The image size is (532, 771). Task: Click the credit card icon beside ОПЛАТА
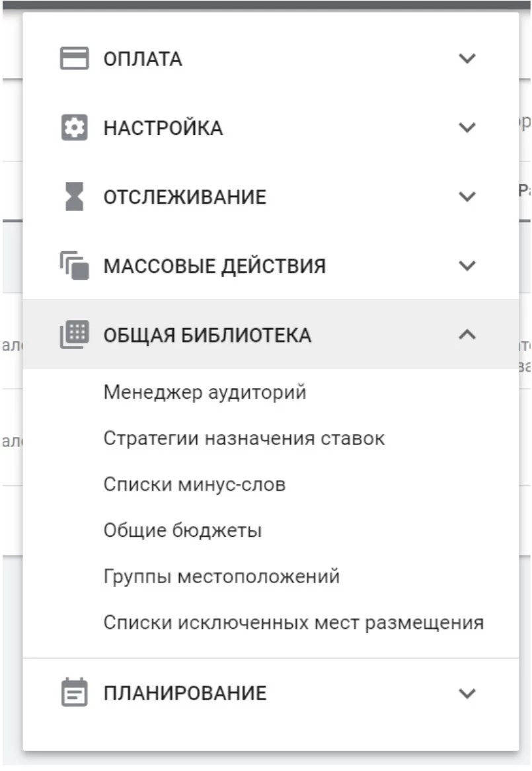pyautogui.click(x=74, y=59)
